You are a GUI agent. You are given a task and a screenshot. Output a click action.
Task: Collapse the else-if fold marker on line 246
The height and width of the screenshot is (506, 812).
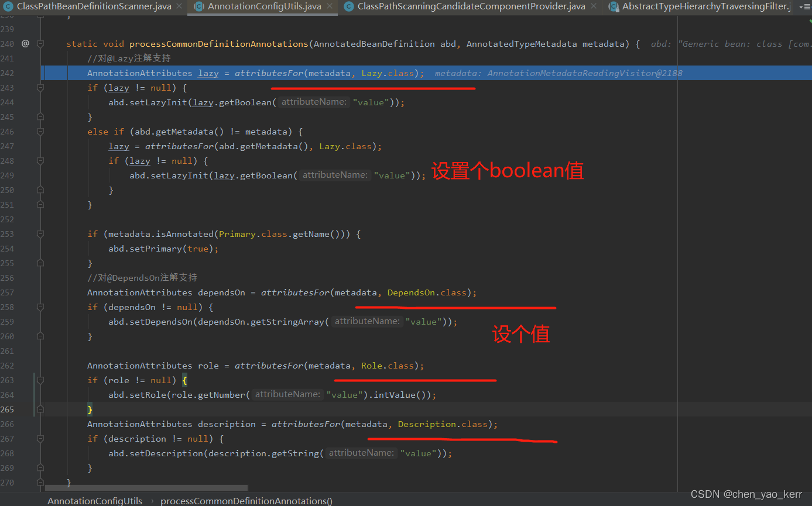(x=40, y=132)
